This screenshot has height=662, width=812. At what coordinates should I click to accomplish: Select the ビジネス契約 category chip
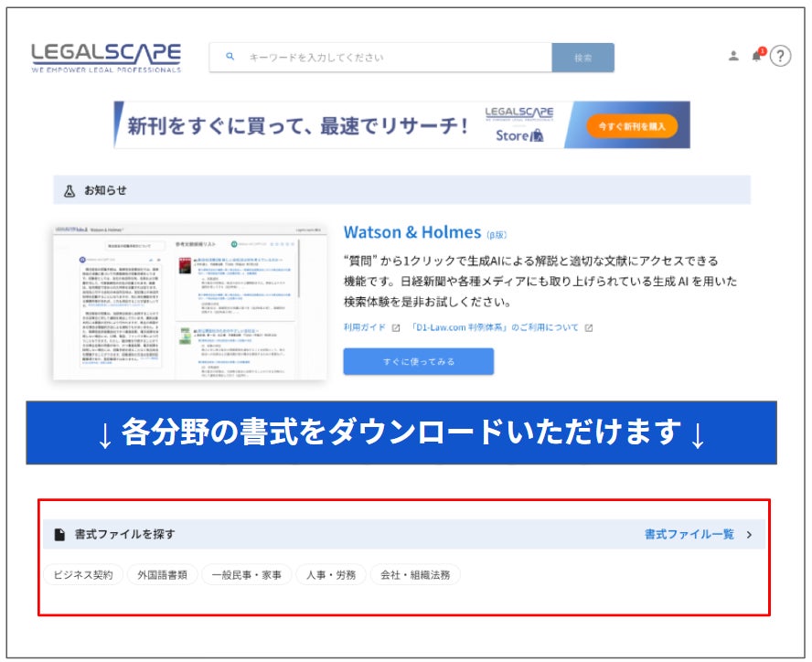[x=83, y=574]
